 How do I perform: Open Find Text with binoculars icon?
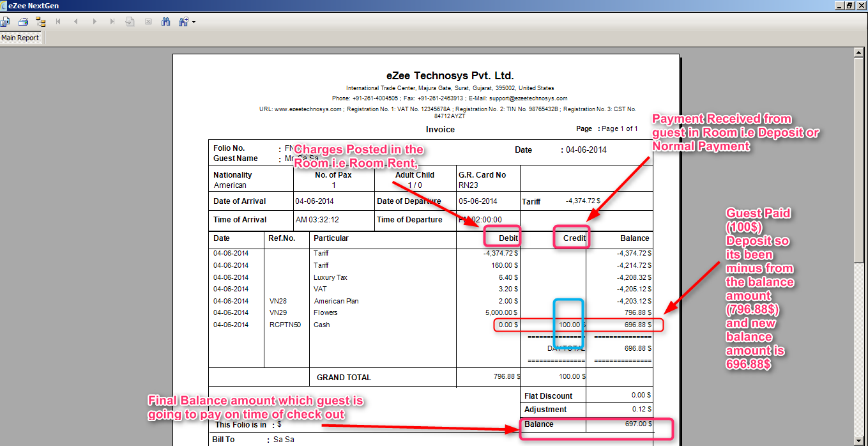tap(166, 22)
